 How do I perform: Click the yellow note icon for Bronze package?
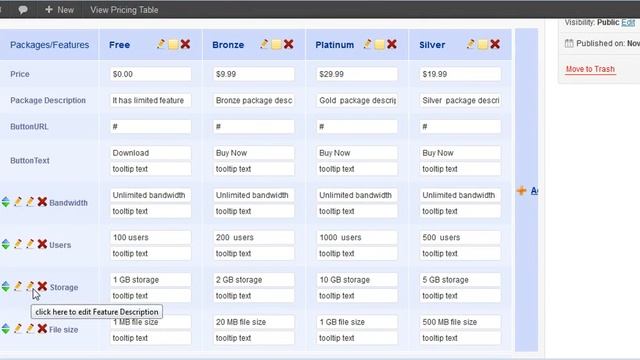pos(276,44)
